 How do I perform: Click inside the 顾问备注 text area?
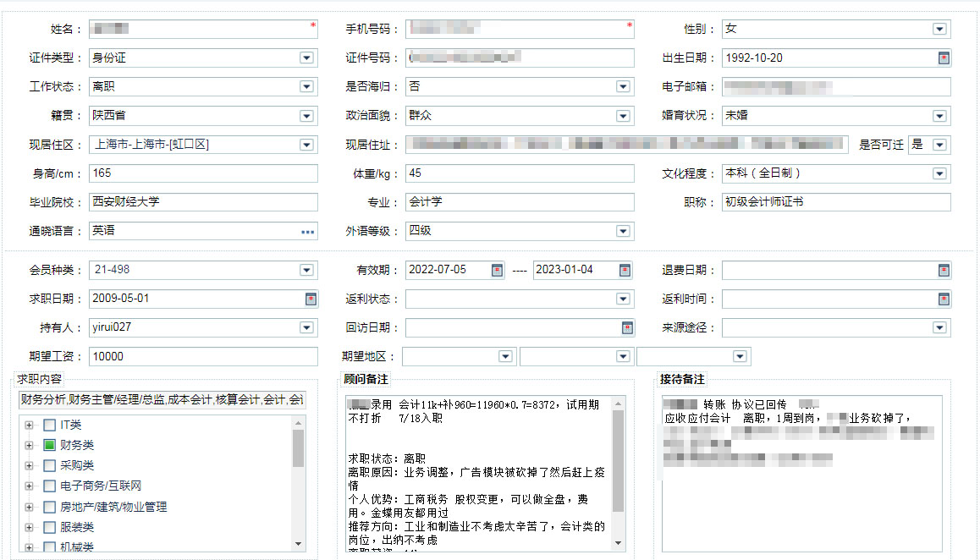[x=479, y=473]
